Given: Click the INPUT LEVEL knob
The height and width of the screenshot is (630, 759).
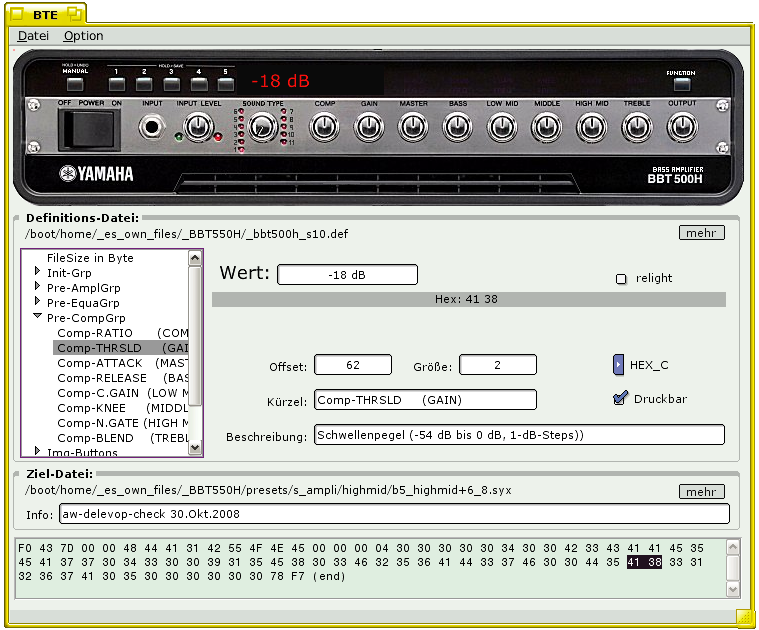Looking at the screenshot, I should click(199, 127).
